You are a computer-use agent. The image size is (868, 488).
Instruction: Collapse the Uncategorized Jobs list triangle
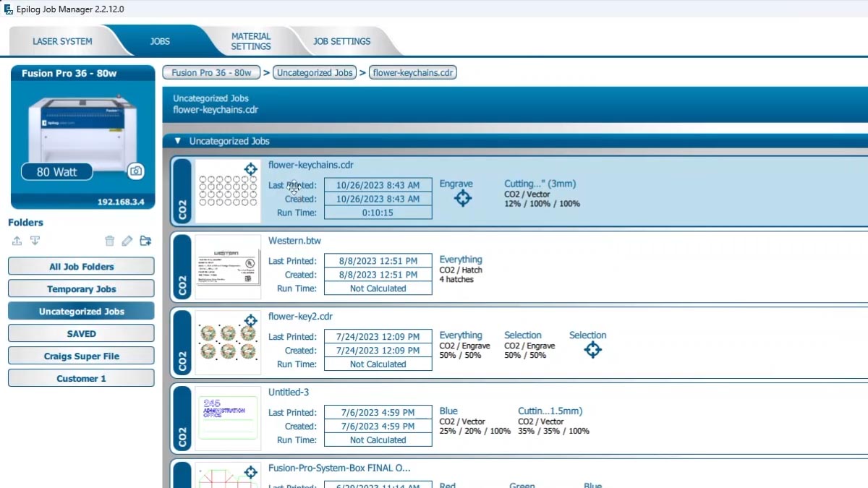[x=178, y=141]
